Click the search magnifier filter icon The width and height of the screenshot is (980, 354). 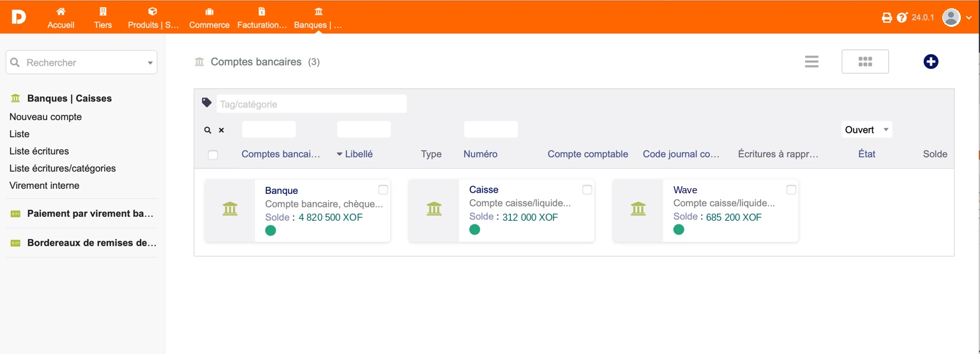tap(207, 130)
